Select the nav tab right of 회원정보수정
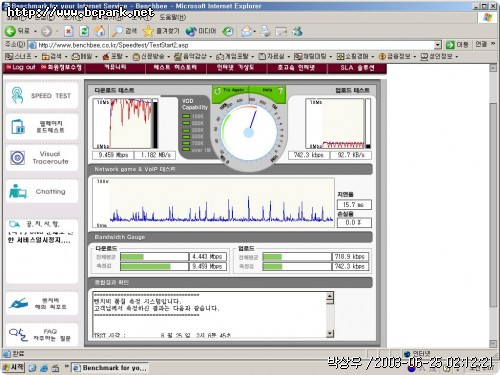The width and height of the screenshot is (500, 375). [115, 68]
